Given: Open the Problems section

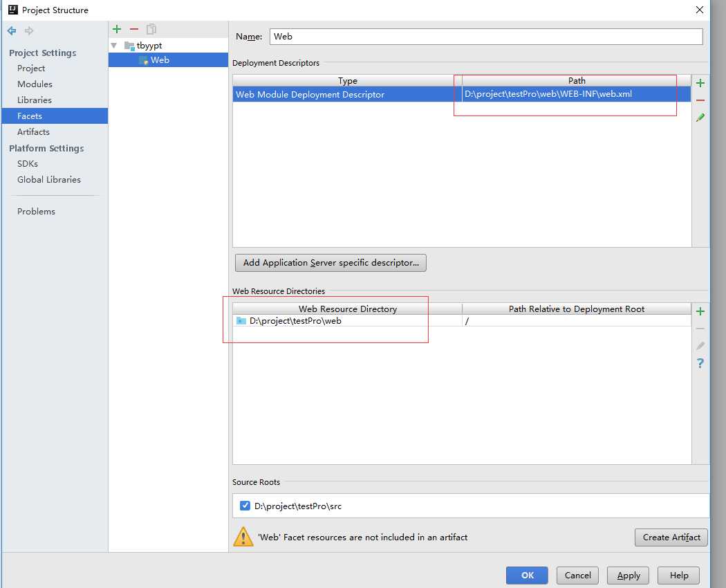Looking at the screenshot, I should (36, 211).
